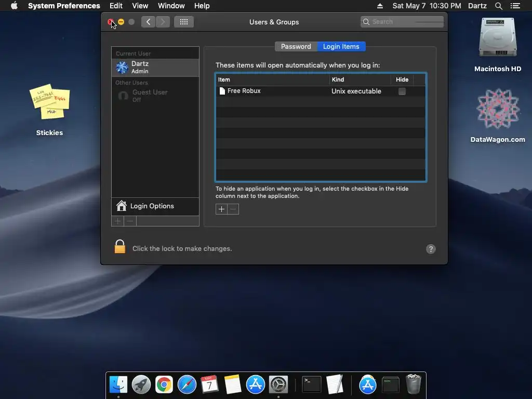532x399 pixels.
Task: Open Login Options in the sidebar
Action: pyautogui.click(x=155, y=206)
